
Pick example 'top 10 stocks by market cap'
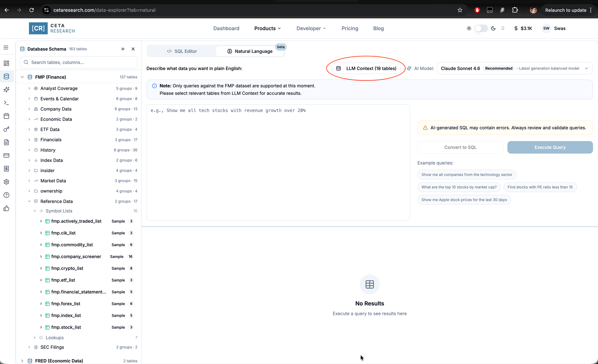(x=459, y=187)
